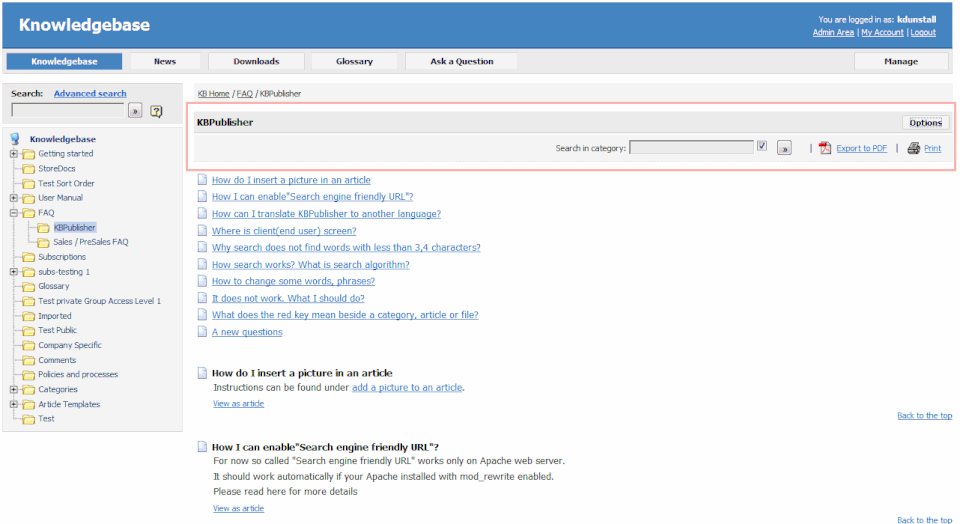Toggle the search in category checkbox
Image resolution: width=960 pixels, height=524 pixels.
tap(762, 146)
